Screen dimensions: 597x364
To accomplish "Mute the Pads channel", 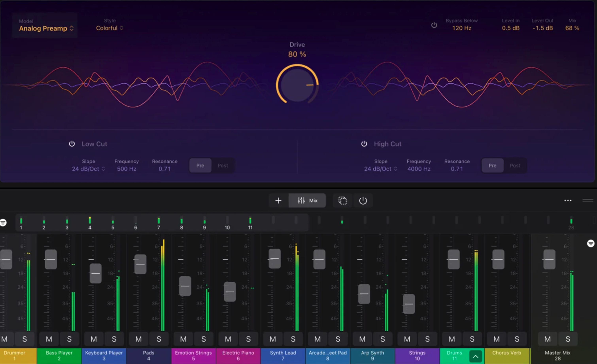I will 138,339.
